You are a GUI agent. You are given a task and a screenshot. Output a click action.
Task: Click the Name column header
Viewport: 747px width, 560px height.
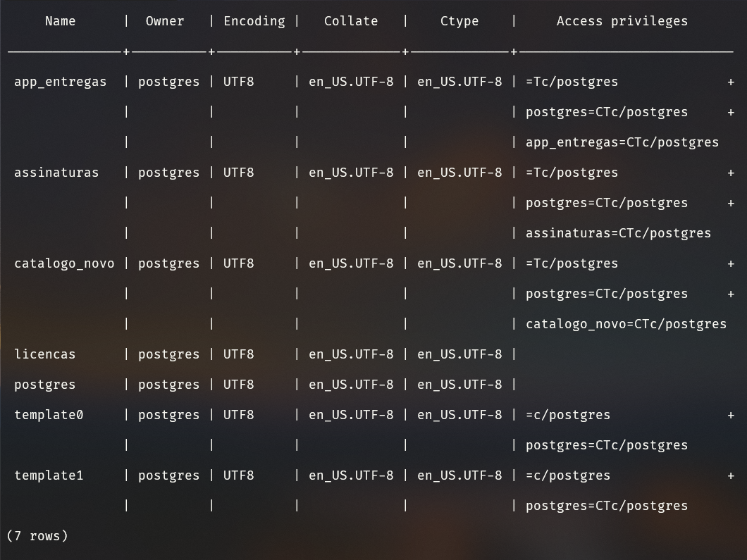click(60, 21)
